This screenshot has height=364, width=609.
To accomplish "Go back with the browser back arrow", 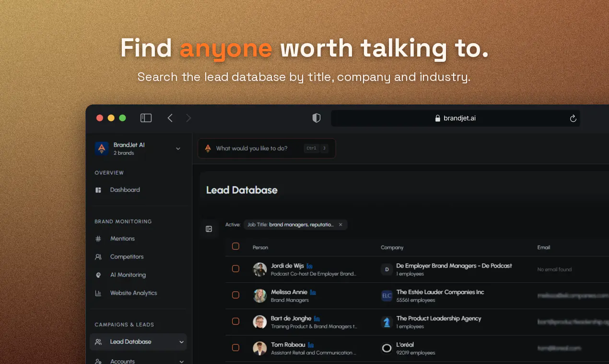I will [x=170, y=118].
